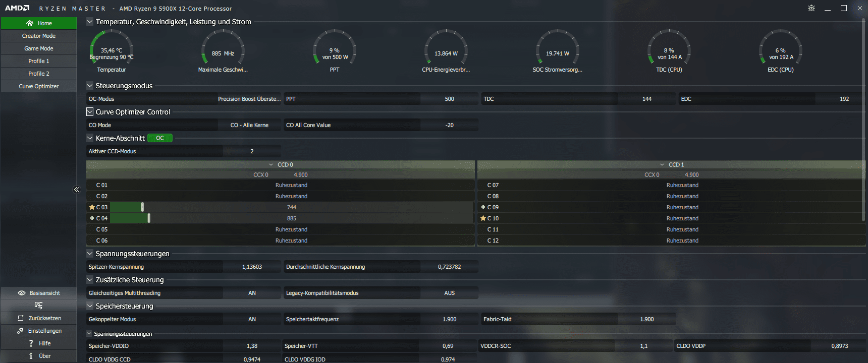This screenshot has width=868, height=363.
Task: Click the bug report icon in title bar
Action: tap(811, 8)
